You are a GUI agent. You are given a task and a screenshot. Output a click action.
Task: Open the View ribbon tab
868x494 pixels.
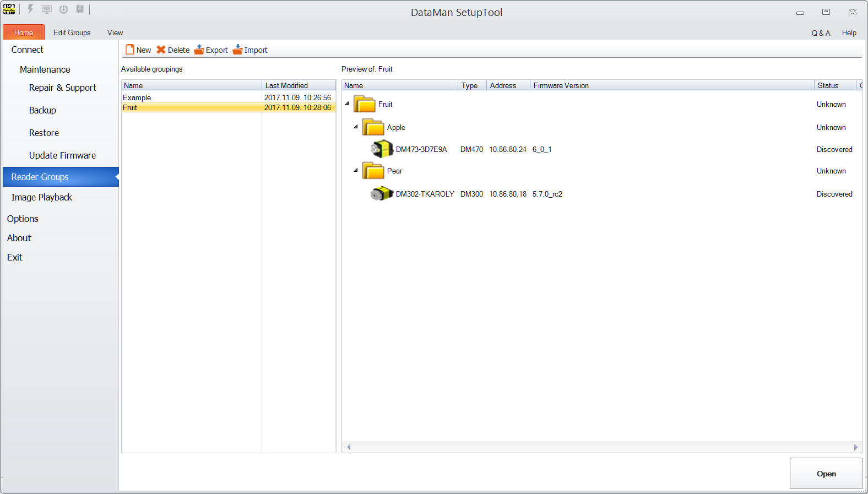click(x=115, y=32)
